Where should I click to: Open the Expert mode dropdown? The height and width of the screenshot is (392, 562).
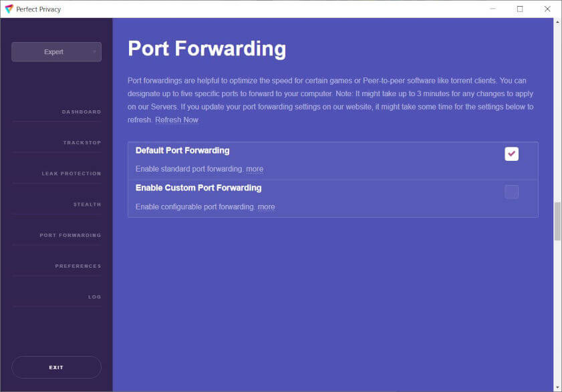pos(56,52)
